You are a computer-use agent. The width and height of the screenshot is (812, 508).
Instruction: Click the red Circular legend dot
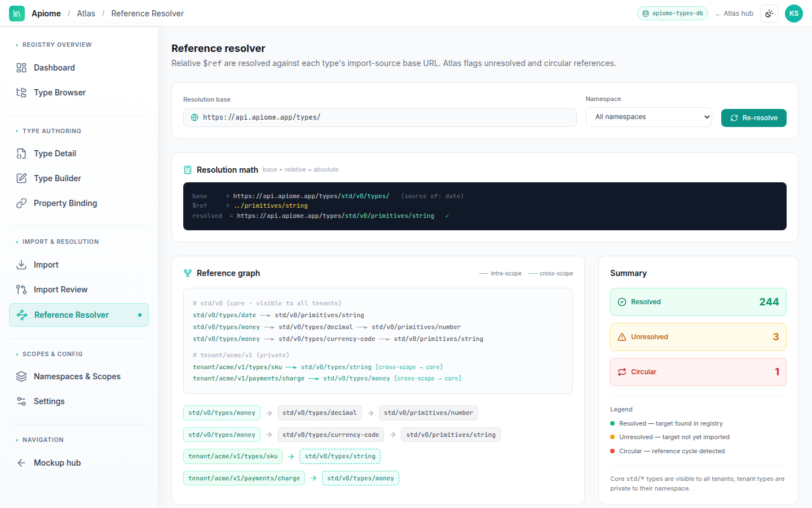tap(612, 451)
